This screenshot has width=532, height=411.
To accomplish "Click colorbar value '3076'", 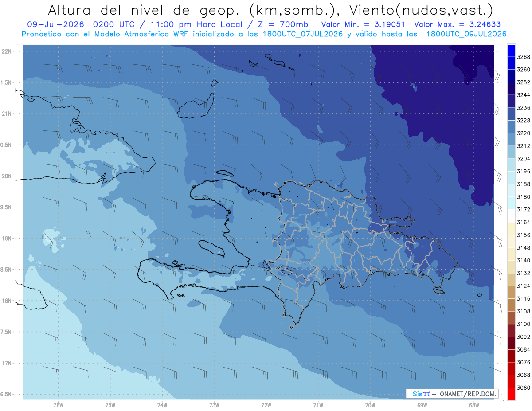I will coord(524,362).
